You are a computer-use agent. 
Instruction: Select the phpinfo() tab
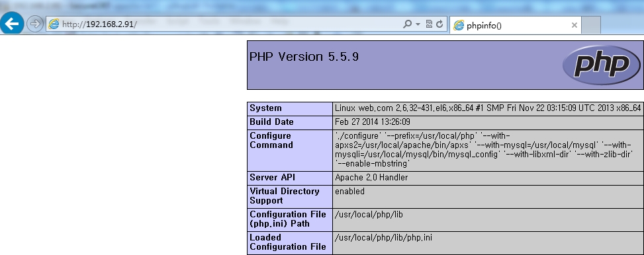[x=516, y=25]
